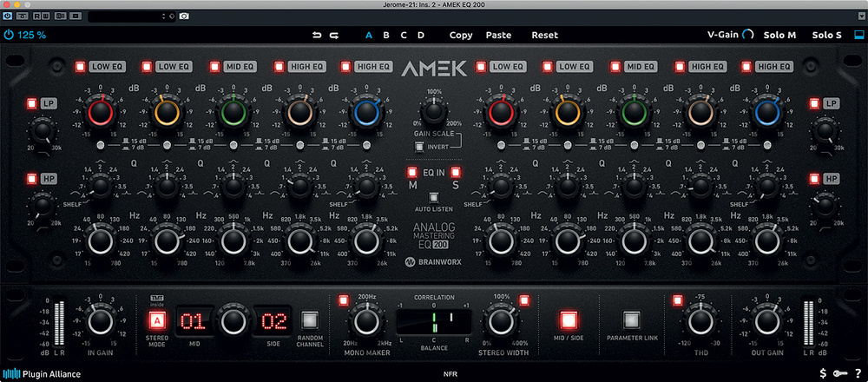Open help via the question mark

[x=858, y=373]
